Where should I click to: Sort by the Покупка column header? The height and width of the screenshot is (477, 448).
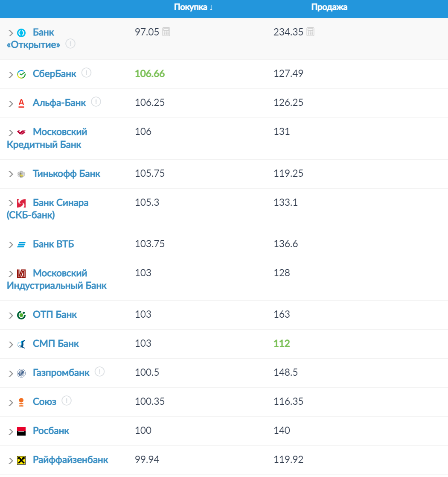193,7
